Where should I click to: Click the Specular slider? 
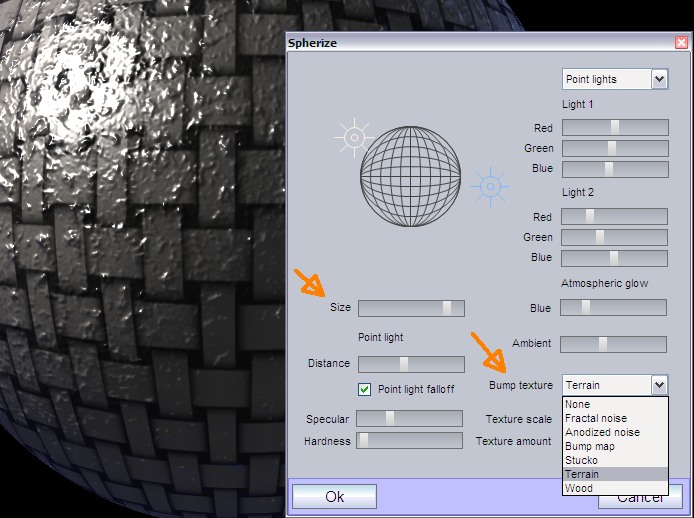coord(410,418)
